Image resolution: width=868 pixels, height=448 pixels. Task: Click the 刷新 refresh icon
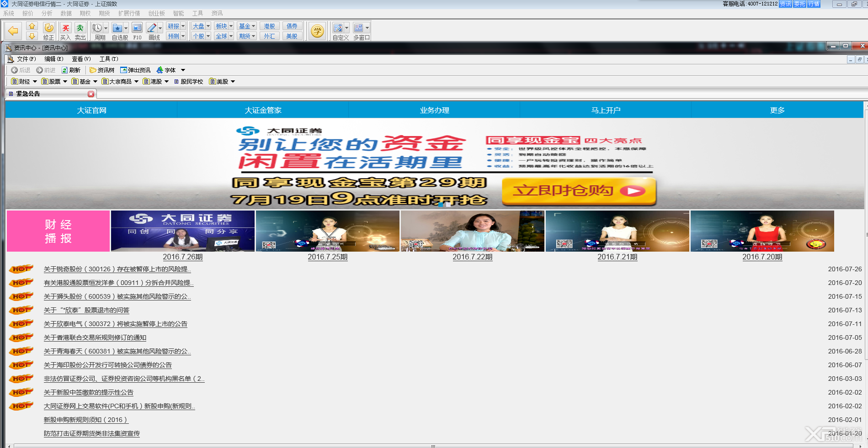(x=65, y=70)
